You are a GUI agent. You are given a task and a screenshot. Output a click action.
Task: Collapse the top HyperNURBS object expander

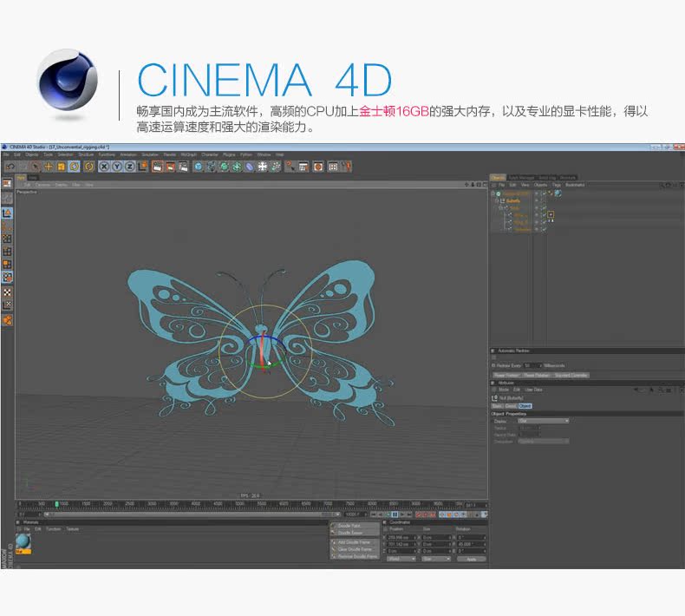493,193
